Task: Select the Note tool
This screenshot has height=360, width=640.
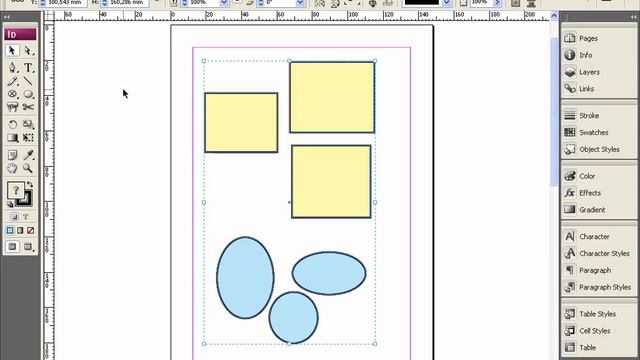Action: click(x=12, y=155)
